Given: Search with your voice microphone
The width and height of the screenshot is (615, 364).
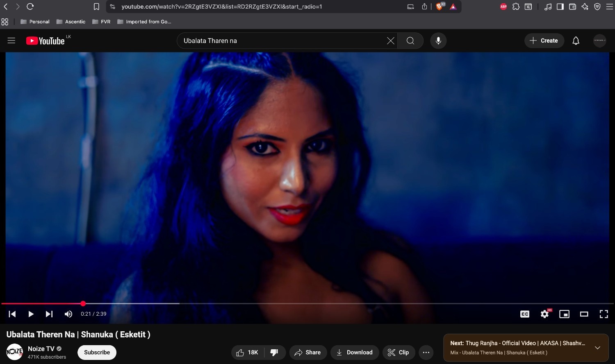Looking at the screenshot, I should pos(438,41).
